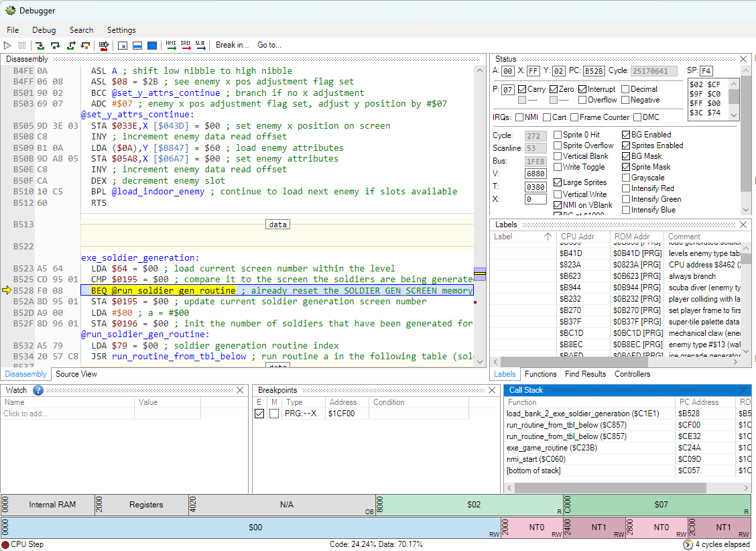Click the Continue execution play icon
This screenshot has height=551, width=756.
[7, 46]
